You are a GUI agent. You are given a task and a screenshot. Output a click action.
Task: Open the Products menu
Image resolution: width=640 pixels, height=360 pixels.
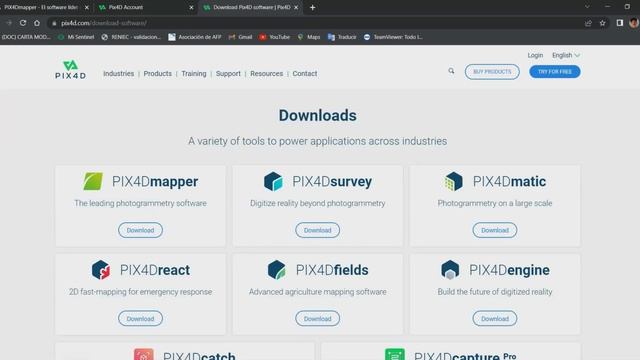pos(158,73)
